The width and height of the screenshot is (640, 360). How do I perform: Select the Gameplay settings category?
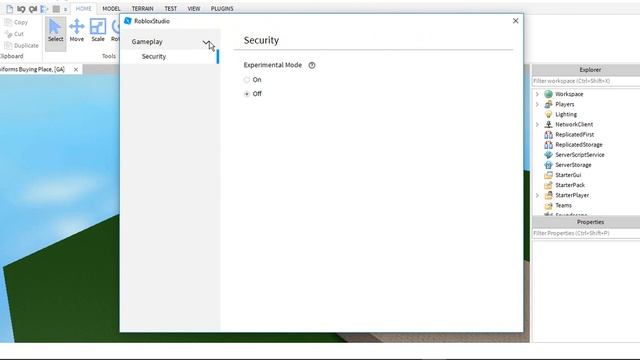170,42
